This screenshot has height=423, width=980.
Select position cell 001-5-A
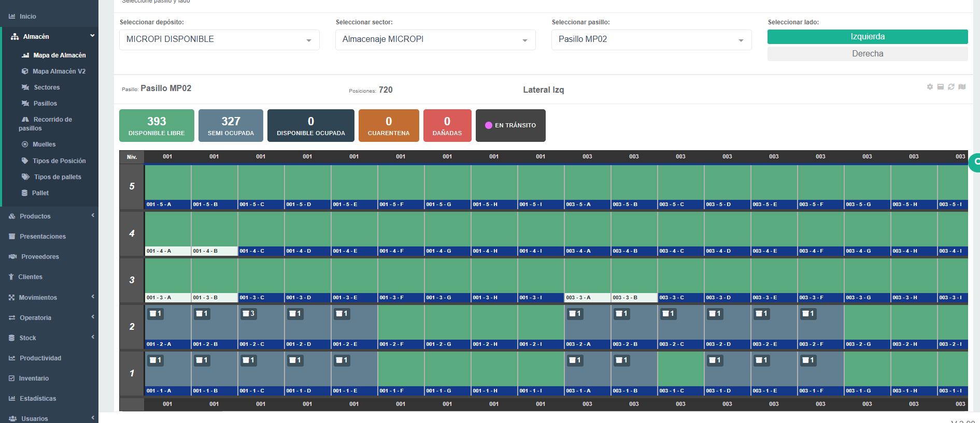168,187
